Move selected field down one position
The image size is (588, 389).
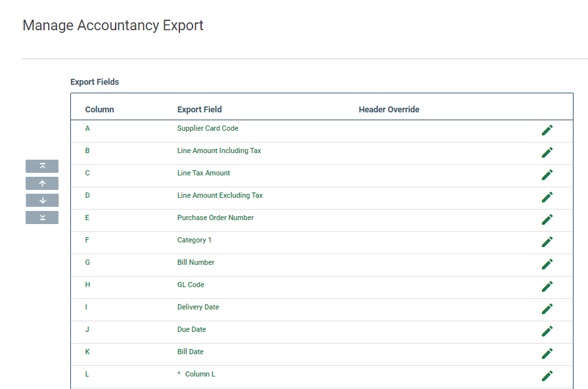[42, 200]
